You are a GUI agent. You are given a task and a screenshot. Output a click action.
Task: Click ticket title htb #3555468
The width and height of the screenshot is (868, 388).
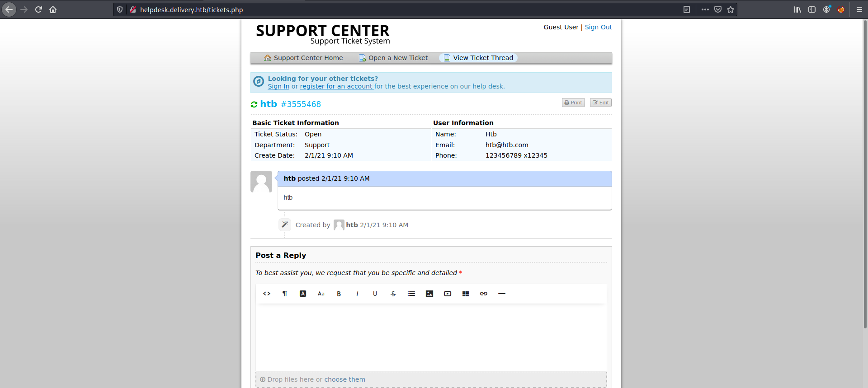coord(290,104)
